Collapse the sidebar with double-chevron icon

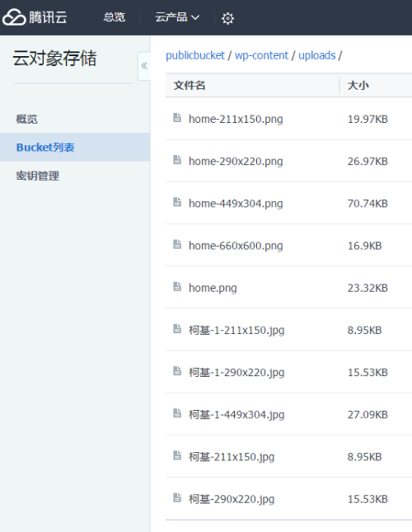coord(144,66)
